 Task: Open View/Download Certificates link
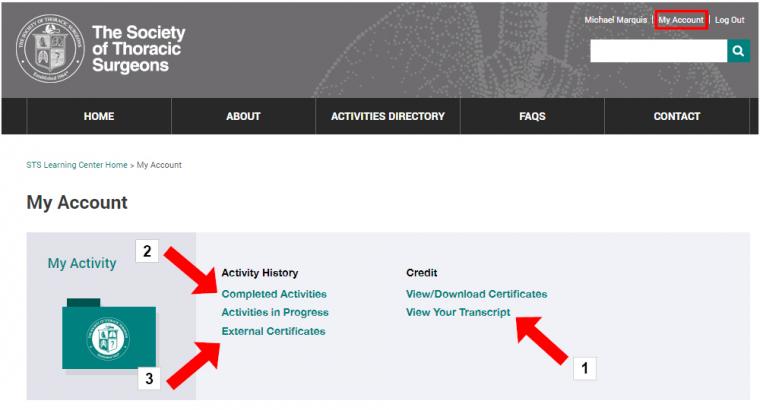click(x=476, y=294)
